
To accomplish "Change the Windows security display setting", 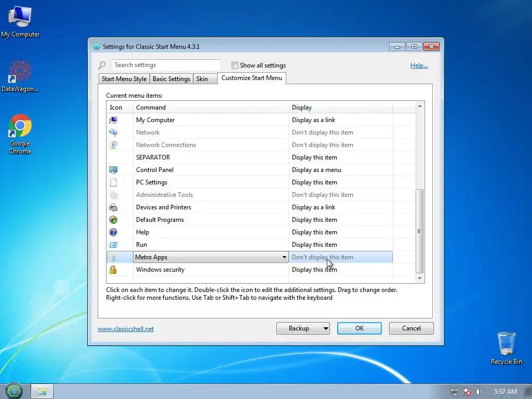I will (341, 270).
